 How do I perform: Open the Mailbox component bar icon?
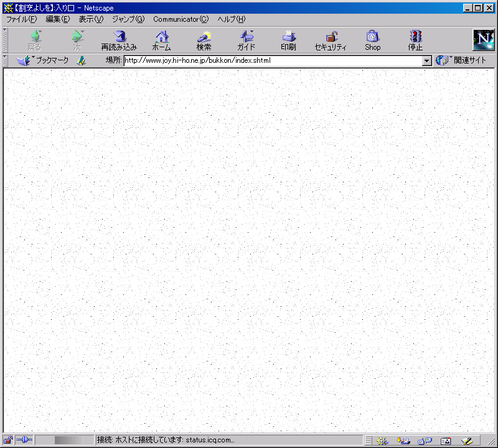point(403,441)
